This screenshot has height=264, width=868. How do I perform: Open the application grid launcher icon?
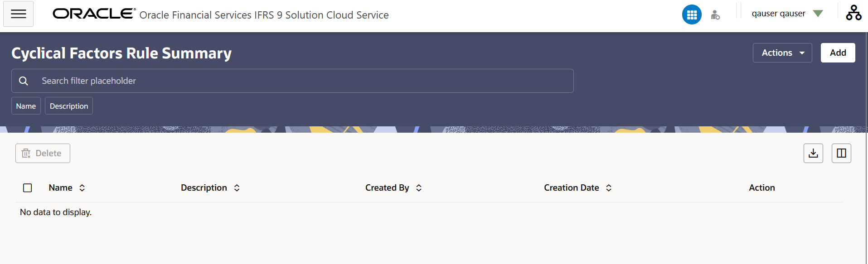click(692, 15)
